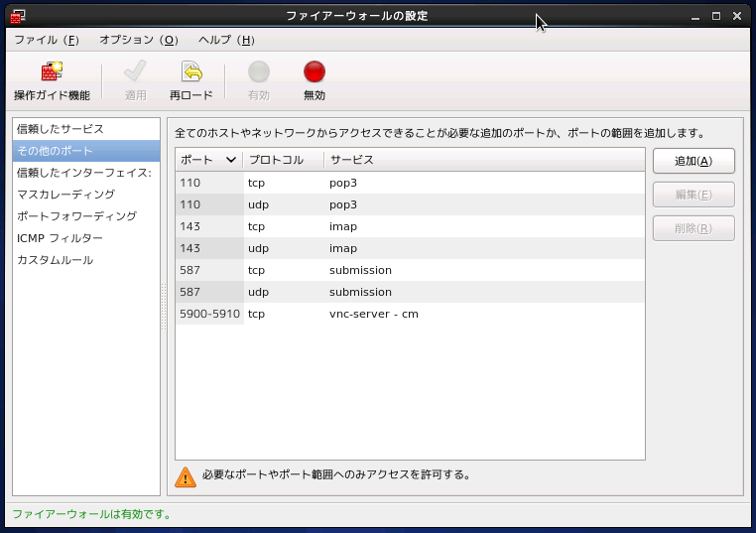This screenshot has width=756, height=533.
Task: Click the プロトコル column header
Action: click(x=284, y=160)
